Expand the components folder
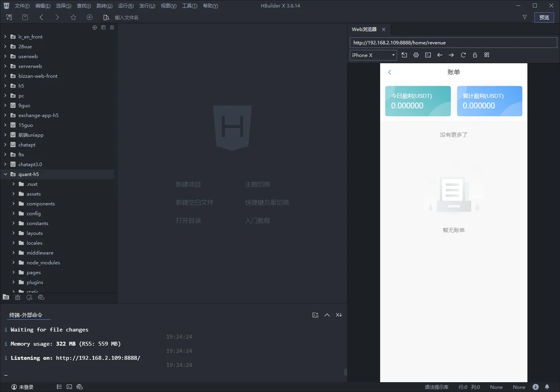 13,203
